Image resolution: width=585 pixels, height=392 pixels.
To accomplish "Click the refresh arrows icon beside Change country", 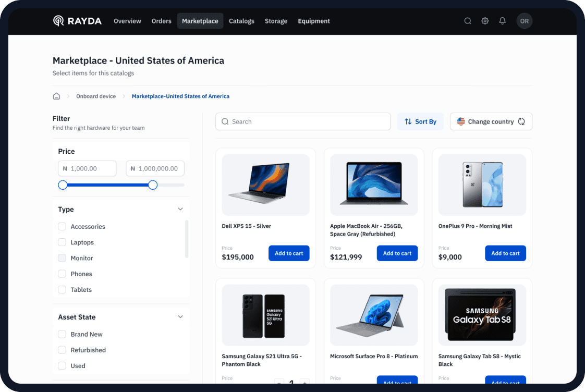I will [x=521, y=121].
